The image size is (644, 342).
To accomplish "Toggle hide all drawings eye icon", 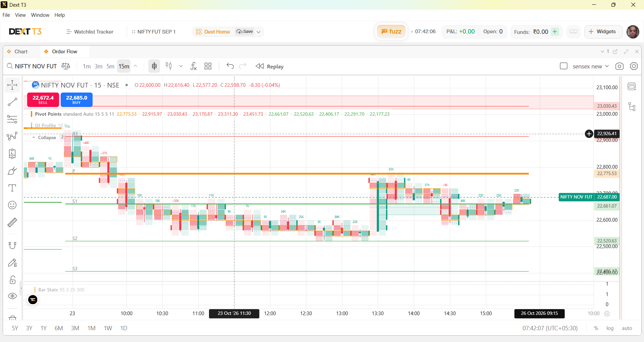I will 12,296.
